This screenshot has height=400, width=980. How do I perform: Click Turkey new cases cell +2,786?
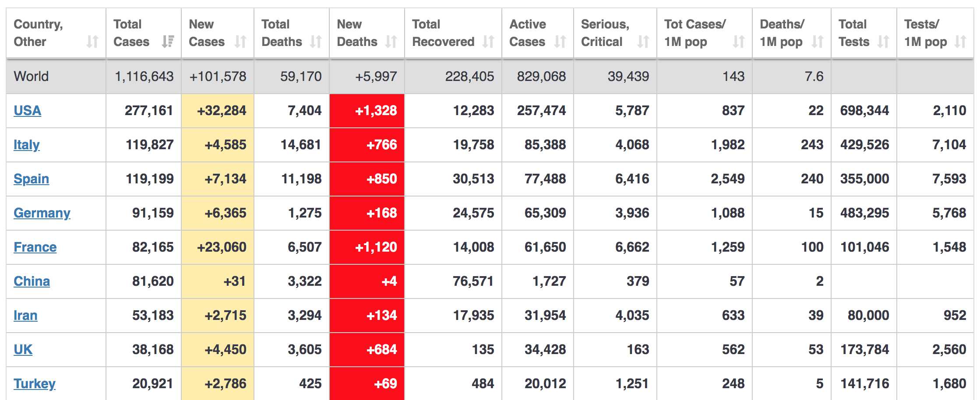(218, 383)
